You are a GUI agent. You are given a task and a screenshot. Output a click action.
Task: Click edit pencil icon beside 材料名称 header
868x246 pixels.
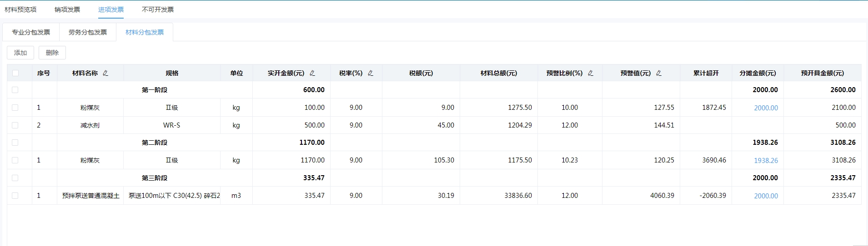(x=105, y=73)
